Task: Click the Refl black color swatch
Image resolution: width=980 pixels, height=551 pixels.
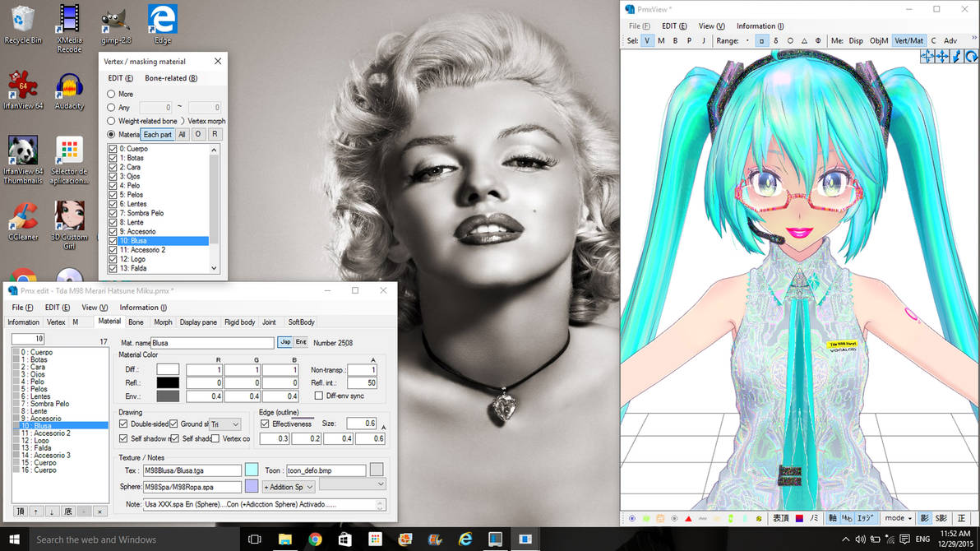Action: point(168,382)
